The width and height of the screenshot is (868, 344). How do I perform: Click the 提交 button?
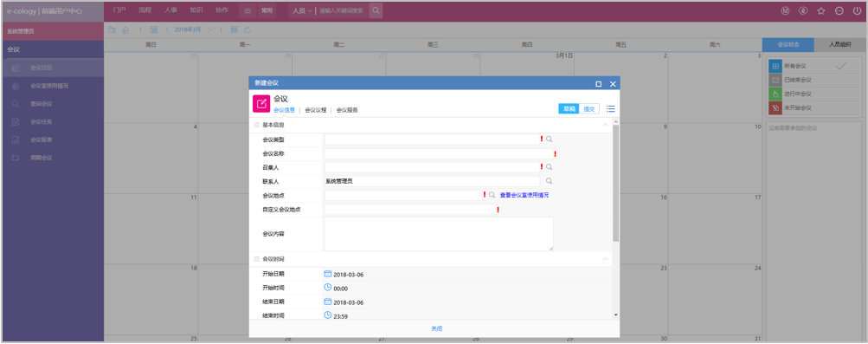point(589,109)
